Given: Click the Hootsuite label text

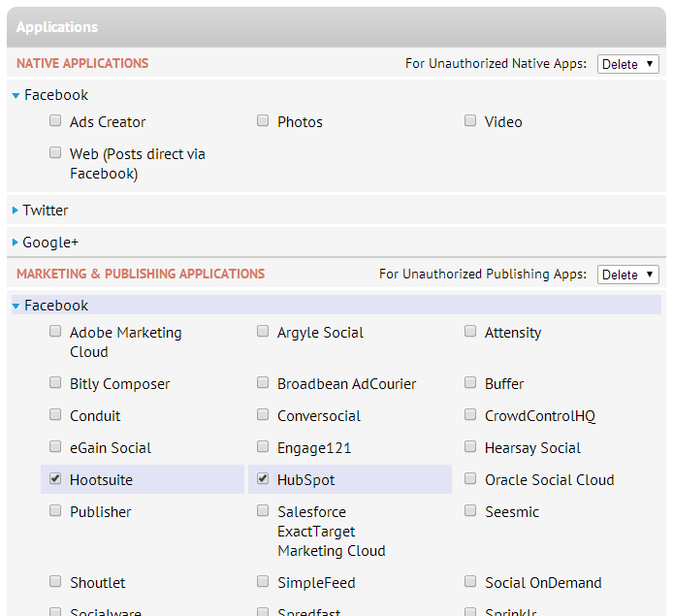Looking at the screenshot, I should pyautogui.click(x=101, y=480).
